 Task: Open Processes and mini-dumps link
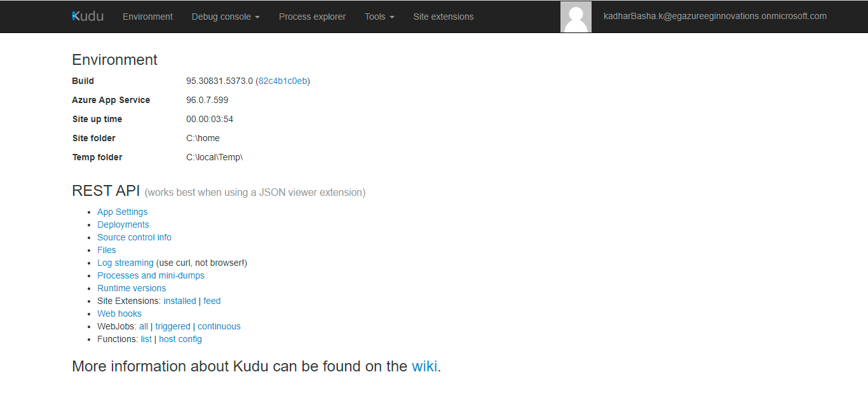coord(151,275)
